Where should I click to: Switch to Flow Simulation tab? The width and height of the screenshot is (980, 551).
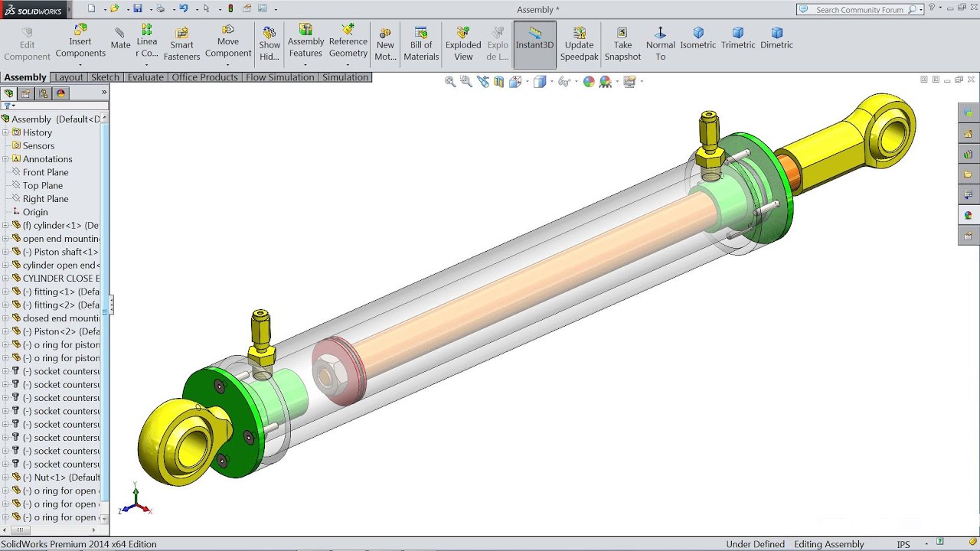coord(280,77)
